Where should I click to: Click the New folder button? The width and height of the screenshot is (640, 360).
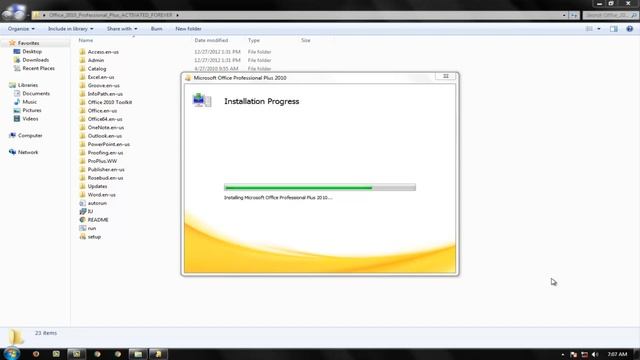(188, 29)
